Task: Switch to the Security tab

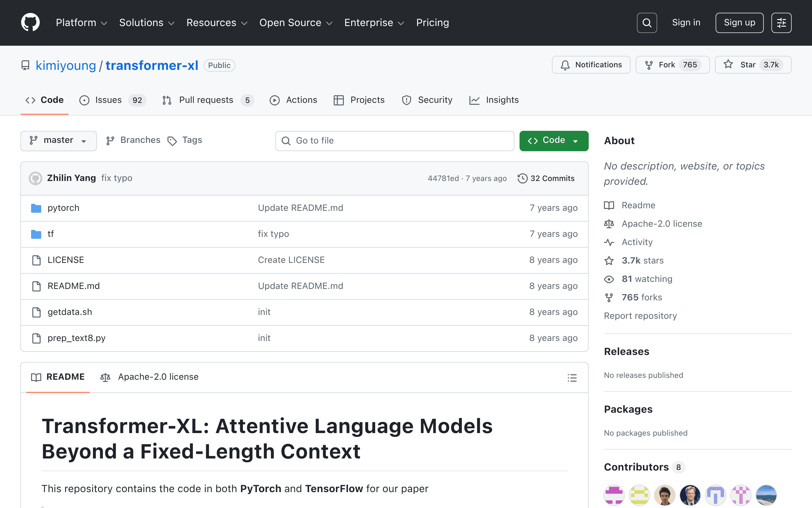Action: (x=427, y=100)
